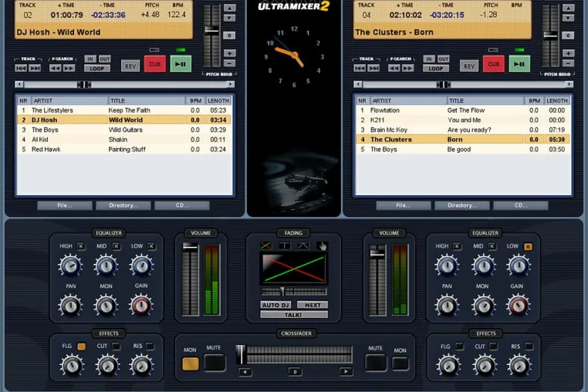Raise pitch with right deck up arrow
Viewport: 588px width, 392px height.
568,8
